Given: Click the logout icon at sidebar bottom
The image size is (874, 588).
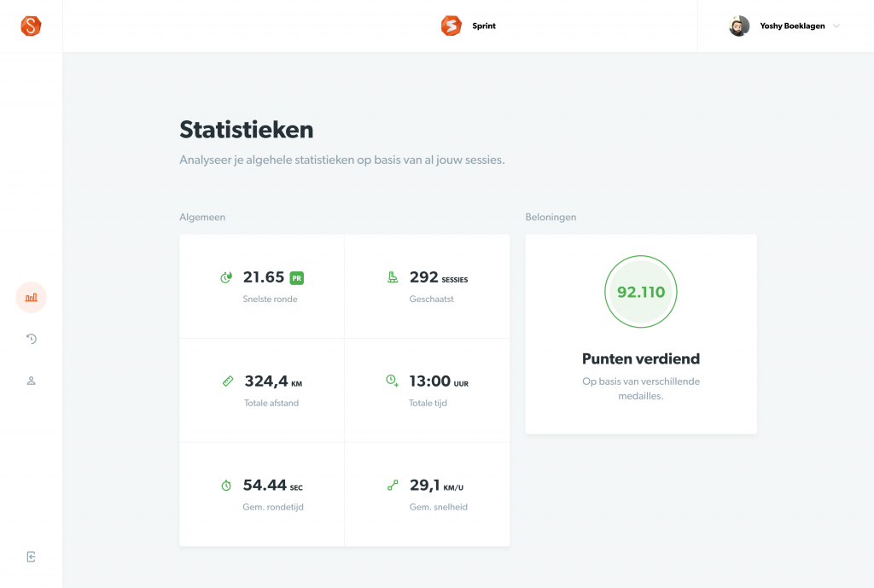Looking at the screenshot, I should (32, 557).
